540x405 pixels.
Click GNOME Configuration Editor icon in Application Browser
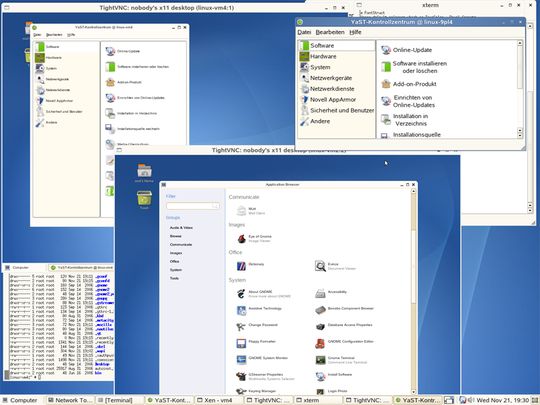(320, 343)
